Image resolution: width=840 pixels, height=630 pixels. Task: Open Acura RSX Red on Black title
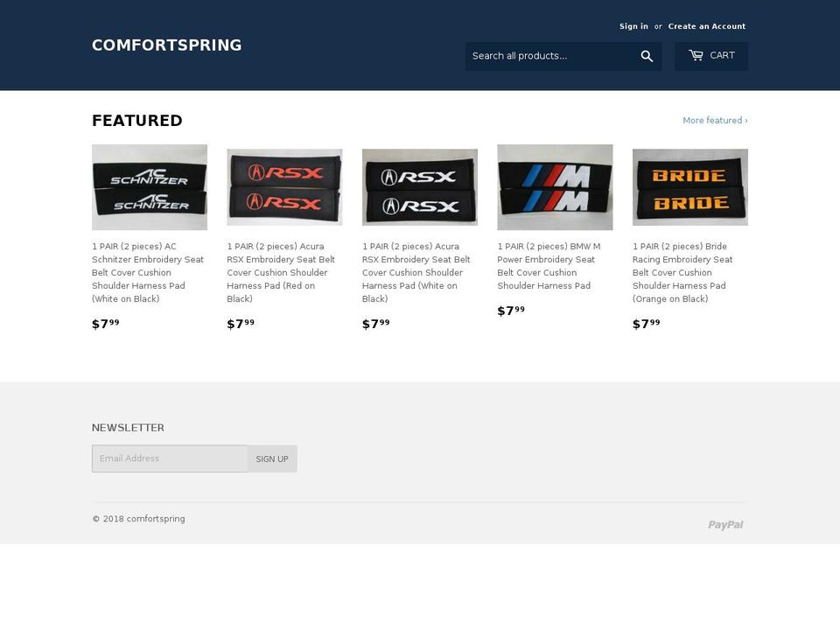[281, 273]
